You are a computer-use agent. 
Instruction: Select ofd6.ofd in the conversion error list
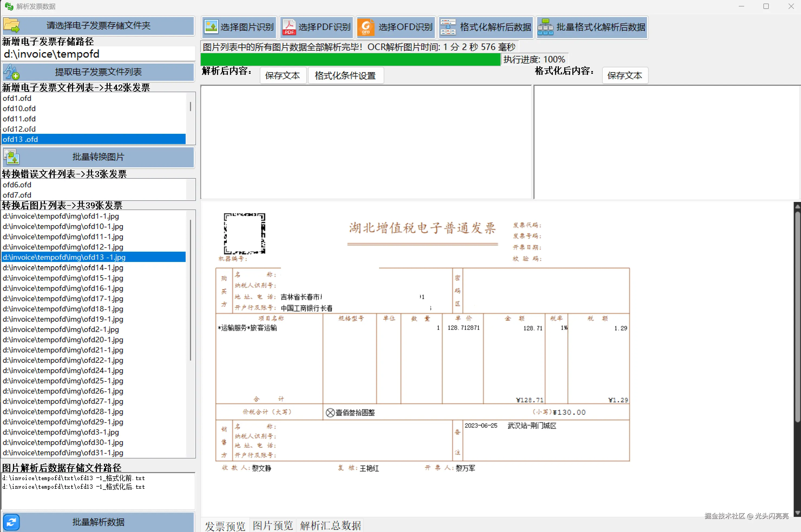point(17,185)
